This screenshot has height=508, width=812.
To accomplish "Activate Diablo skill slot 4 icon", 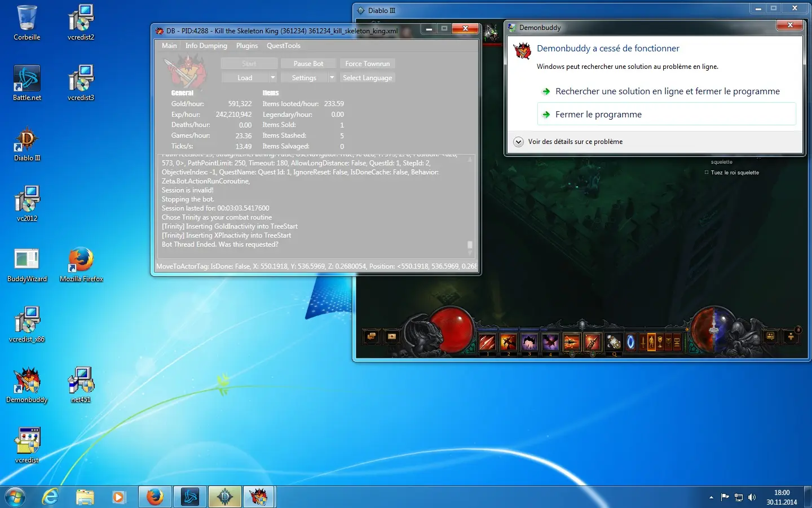I will (x=550, y=342).
